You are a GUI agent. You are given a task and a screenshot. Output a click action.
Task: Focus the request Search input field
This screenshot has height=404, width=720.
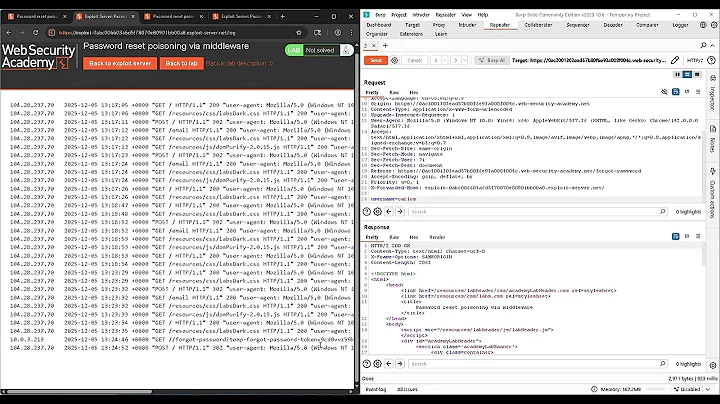pos(537,212)
